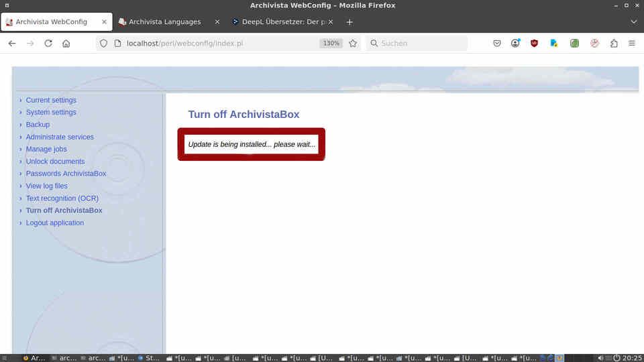Open Administrate services

click(60, 137)
